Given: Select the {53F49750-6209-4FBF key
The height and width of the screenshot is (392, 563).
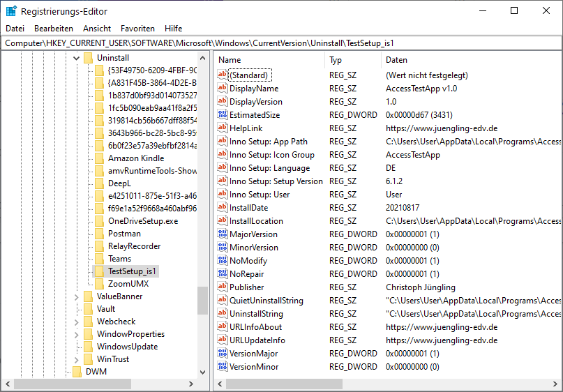Looking at the screenshot, I should [152, 70].
